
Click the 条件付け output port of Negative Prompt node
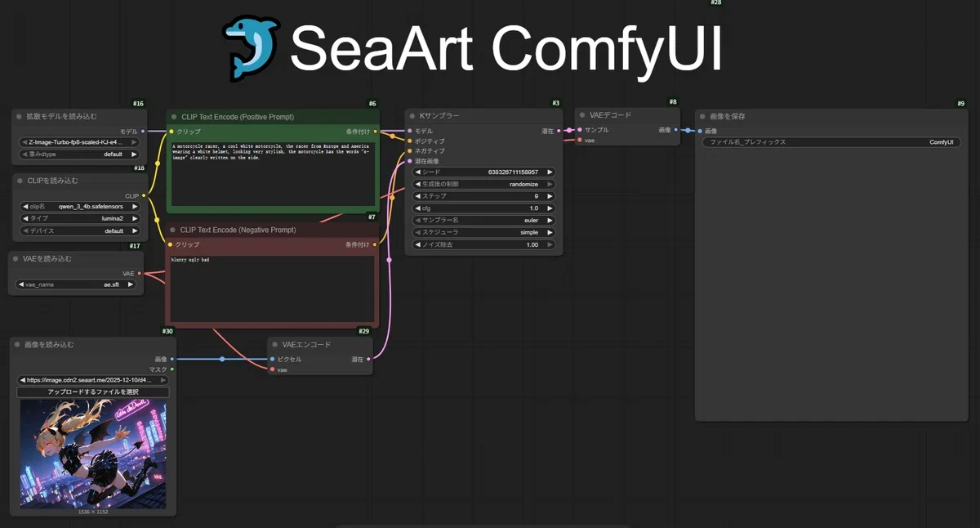(x=375, y=244)
